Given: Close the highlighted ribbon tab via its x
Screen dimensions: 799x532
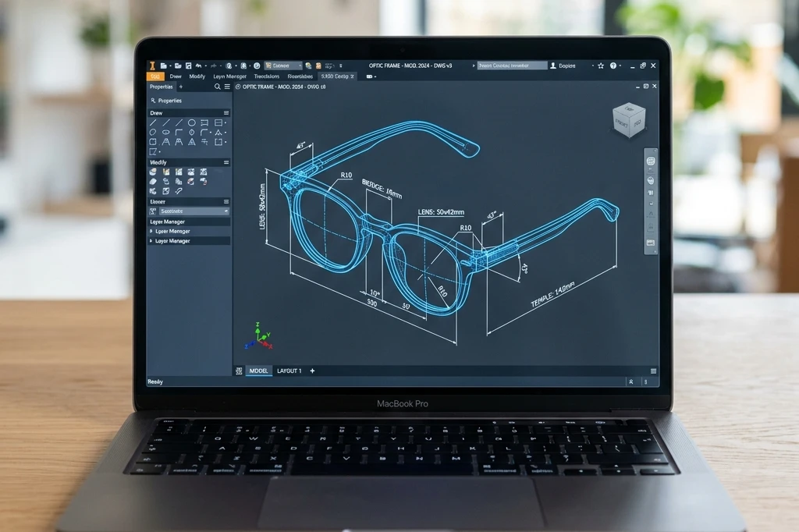Looking at the screenshot, I should (352, 76).
